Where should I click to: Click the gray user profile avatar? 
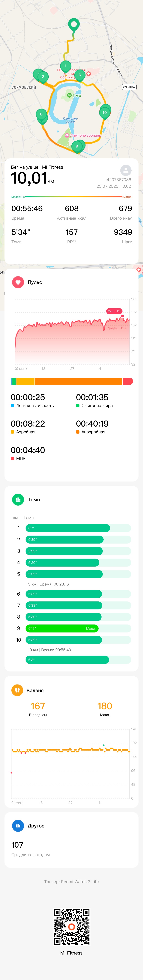pyautogui.click(x=126, y=170)
